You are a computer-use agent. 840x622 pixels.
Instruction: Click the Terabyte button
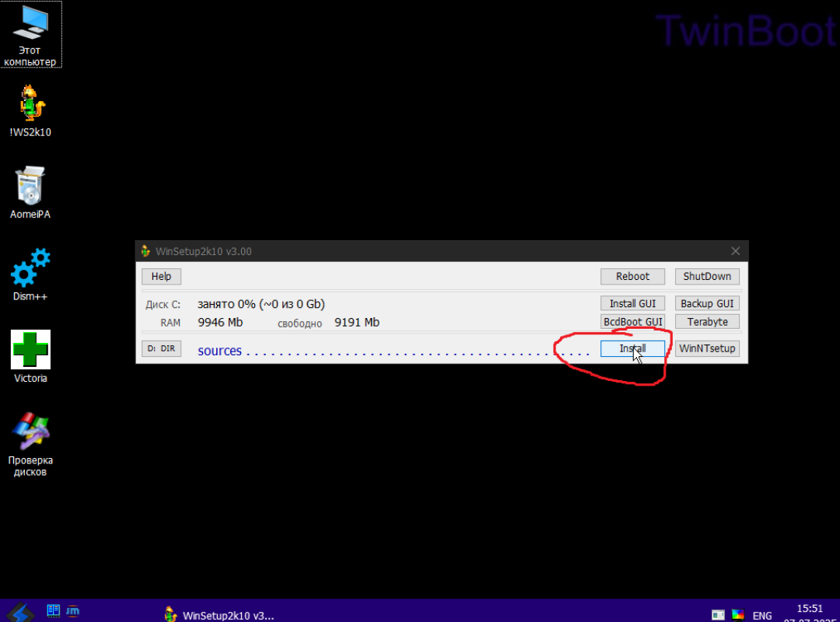707,321
